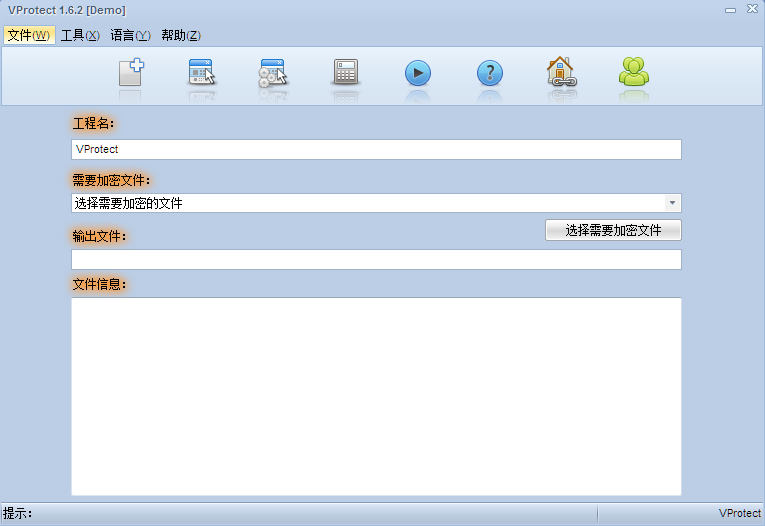
Task: Click the 提示 status bar text
Action: (x=17, y=513)
